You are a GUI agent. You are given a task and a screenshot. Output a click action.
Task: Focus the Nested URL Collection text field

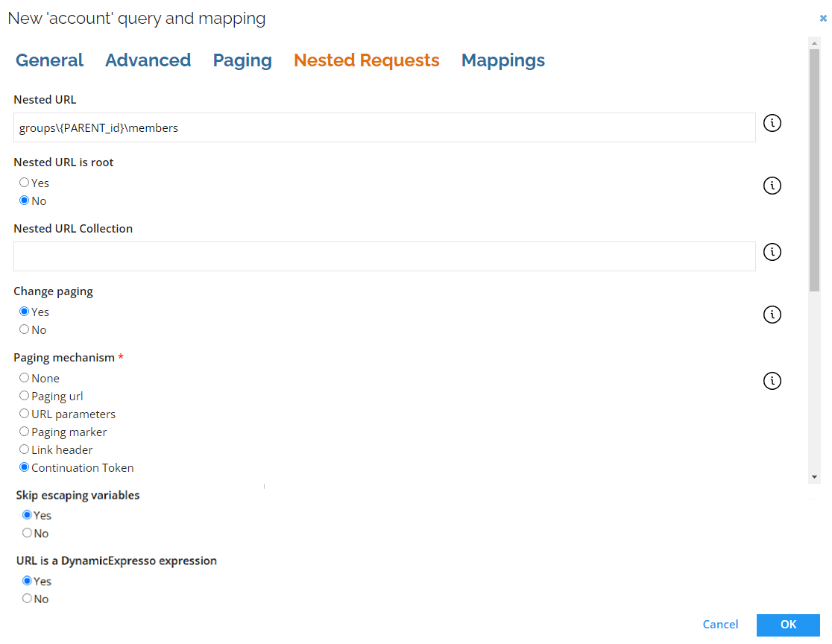pos(384,256)
